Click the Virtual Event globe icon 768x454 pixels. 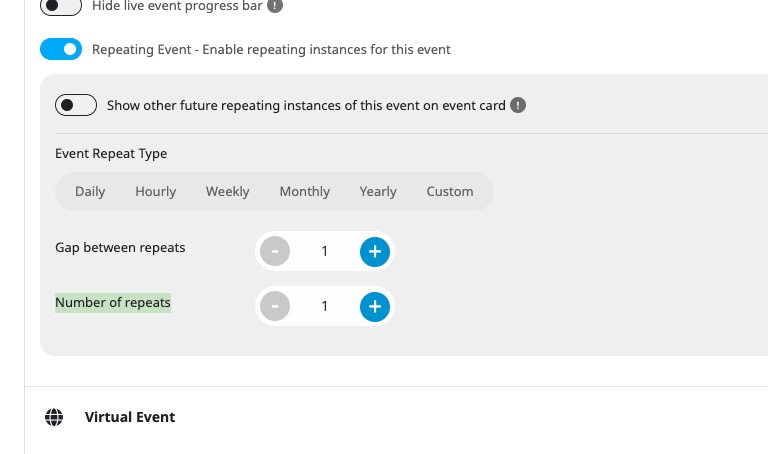[x=54, y=417]
